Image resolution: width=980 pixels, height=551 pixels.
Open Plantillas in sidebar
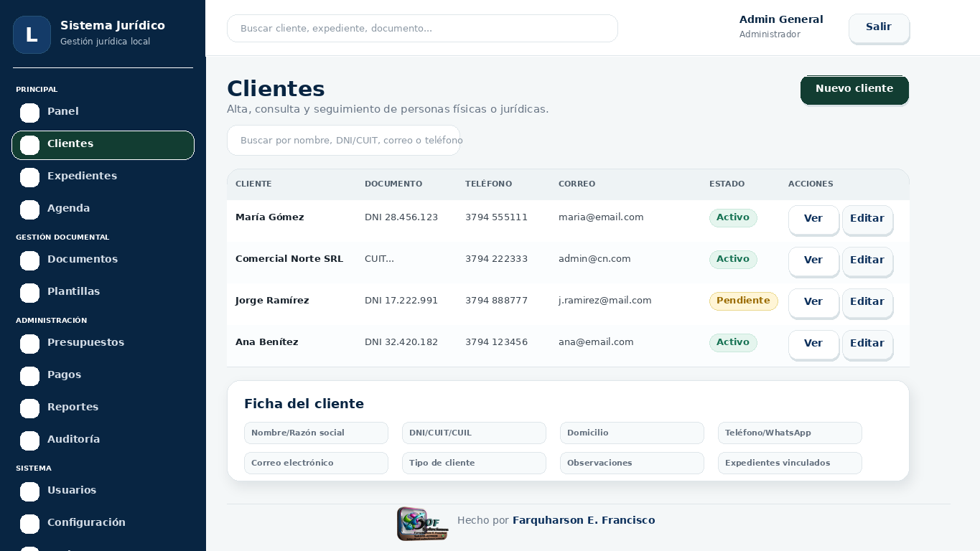(103, 293)
